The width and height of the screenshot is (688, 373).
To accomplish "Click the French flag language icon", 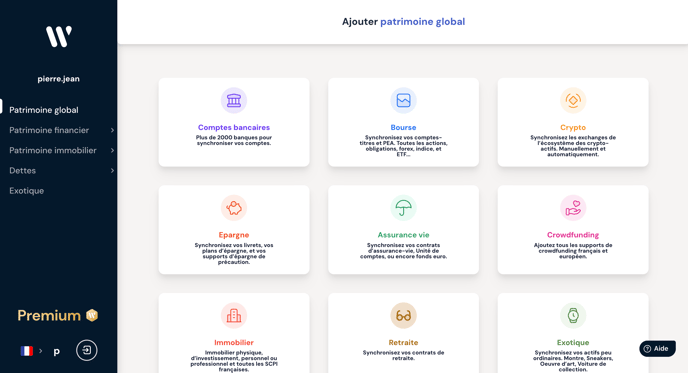I will click(27, 351).
